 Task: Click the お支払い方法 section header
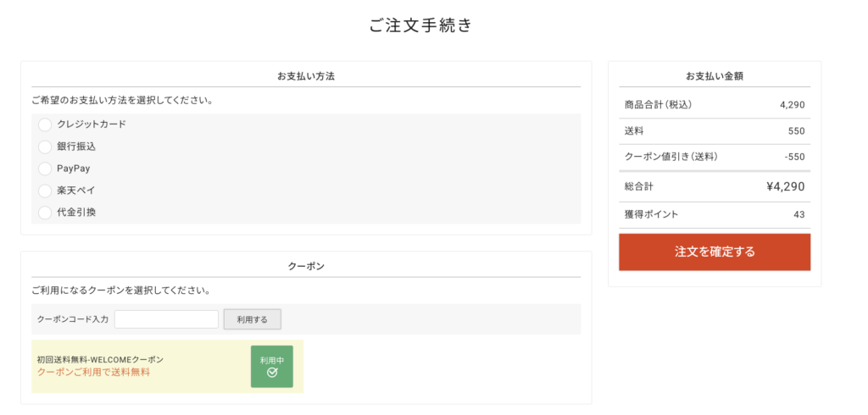[x=306, y=76]
